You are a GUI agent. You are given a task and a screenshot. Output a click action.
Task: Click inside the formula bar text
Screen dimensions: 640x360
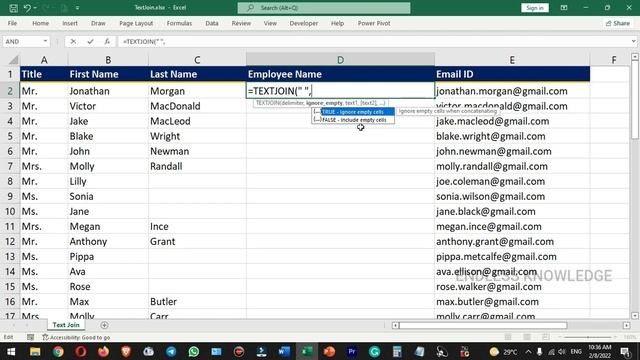coord(144,42)
